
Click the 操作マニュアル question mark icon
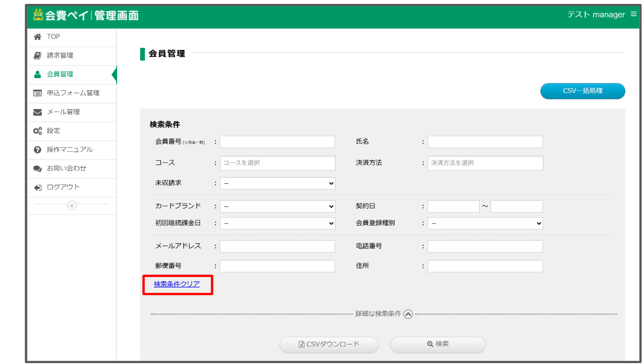point(37,150)
